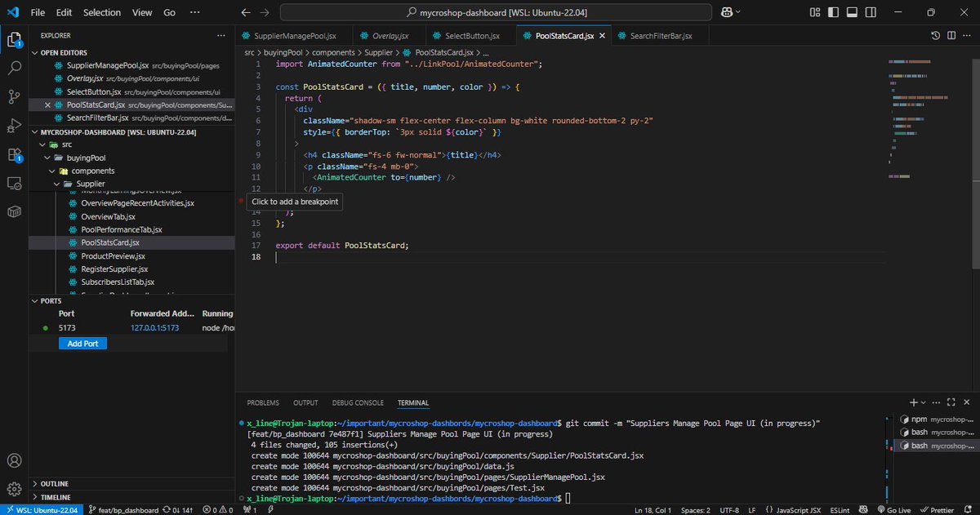This screenshot has width=980, height=515.
Task: Switch to the Debug Console tab
Action: 358,402
